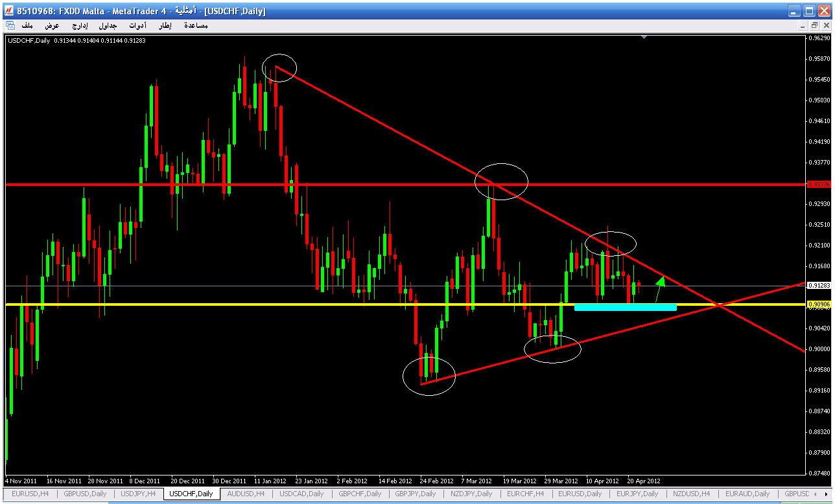Screen dimensions: 835x504
Task: Switch to the GBPUSD,Daily chart tab
Action: [85, 494]
